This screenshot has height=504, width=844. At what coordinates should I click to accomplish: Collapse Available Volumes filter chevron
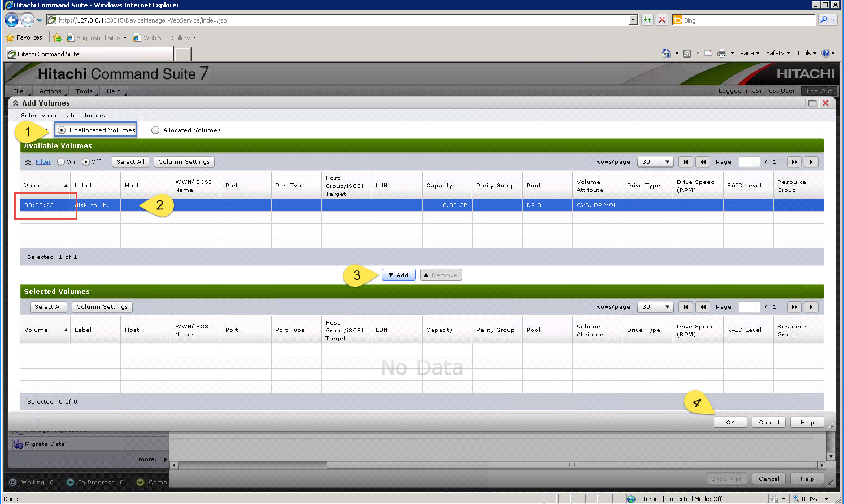(x=28, y=162)
